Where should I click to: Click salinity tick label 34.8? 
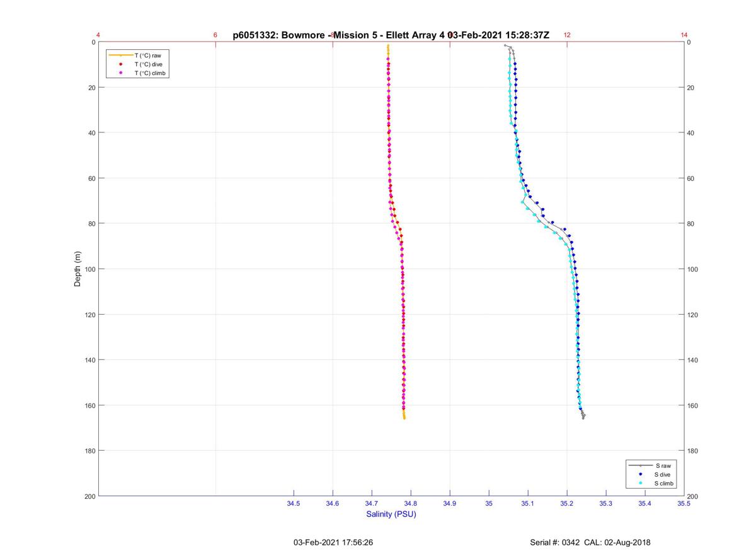pos(411,504)
